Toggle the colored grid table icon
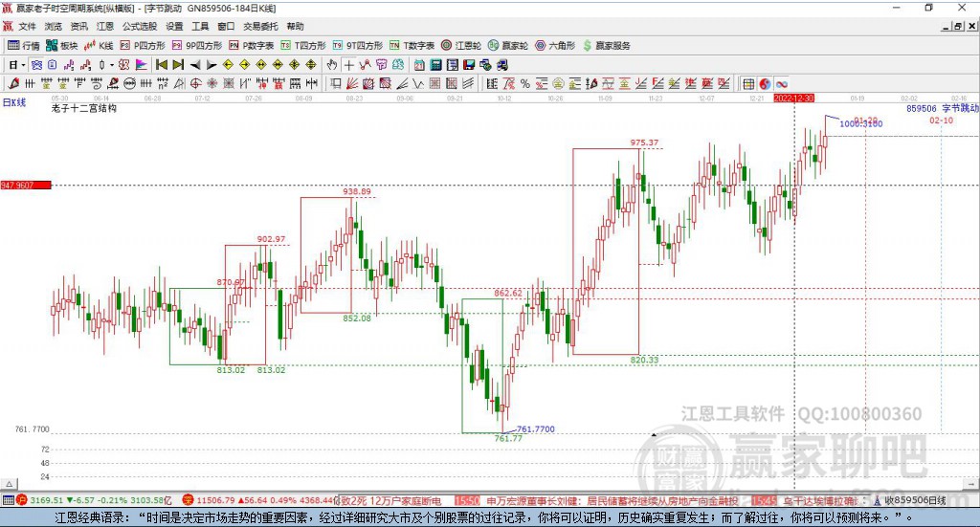Image resolution: width=980 pixels, height=527 pixels. pyautogui.click(x=748, y=83)
